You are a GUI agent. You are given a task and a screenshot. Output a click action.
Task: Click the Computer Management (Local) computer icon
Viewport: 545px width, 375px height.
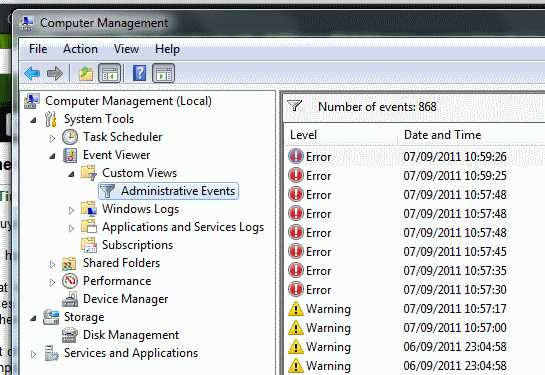pos(32,101)
